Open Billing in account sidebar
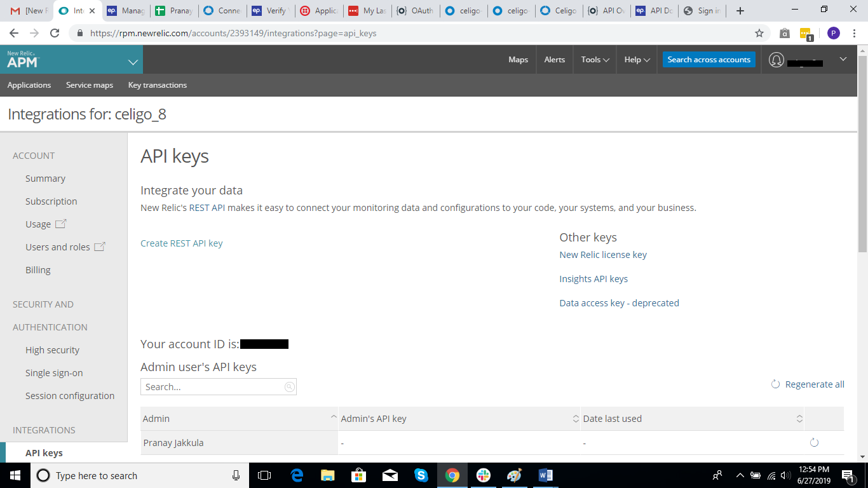Screen dimensions: 868x488 (x=38, y=270)
